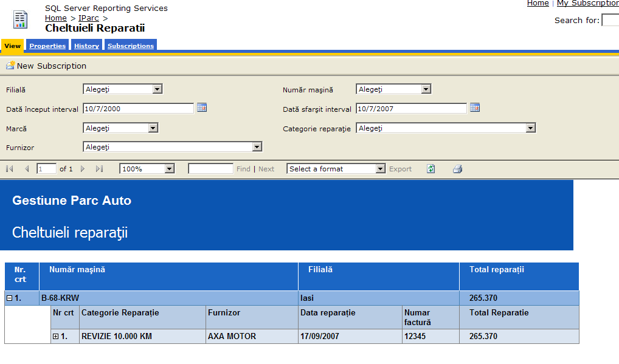Click the New Subscription envelope icon
Image resolution: width=619 pixels, height=364 pixels.
10,66
